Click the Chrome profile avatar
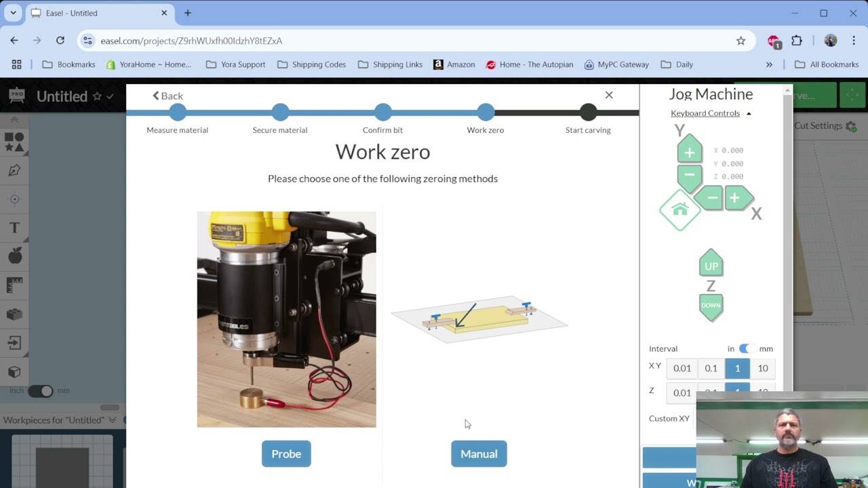 [831, 41]
